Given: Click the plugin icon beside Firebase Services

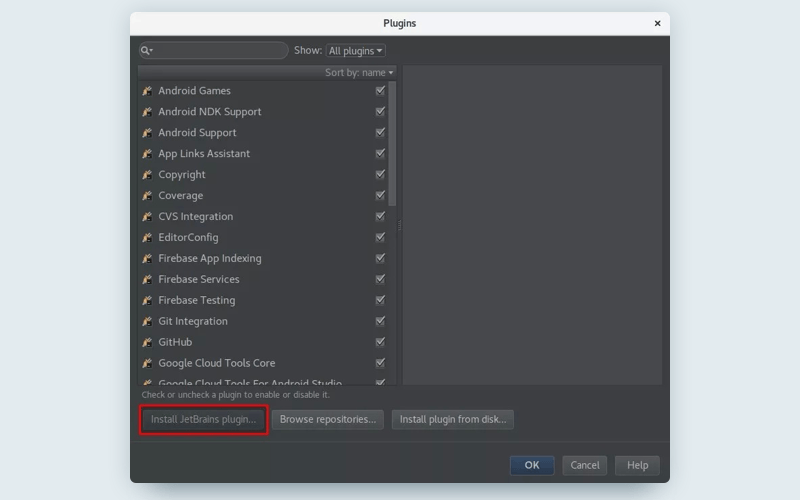Looking at the screenshot, I should pyautogui.click(x=147, y=279).
